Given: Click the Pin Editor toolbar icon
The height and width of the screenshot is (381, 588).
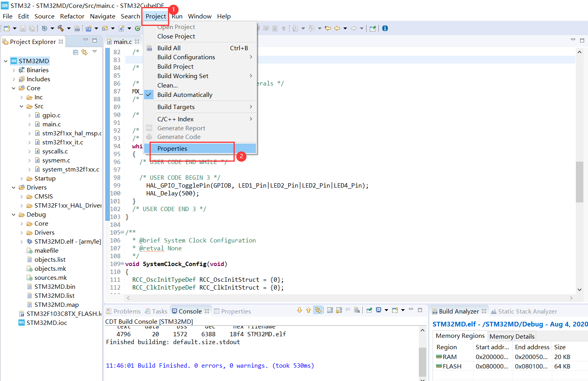Looking at the screenshot, I should click(373, 28).
